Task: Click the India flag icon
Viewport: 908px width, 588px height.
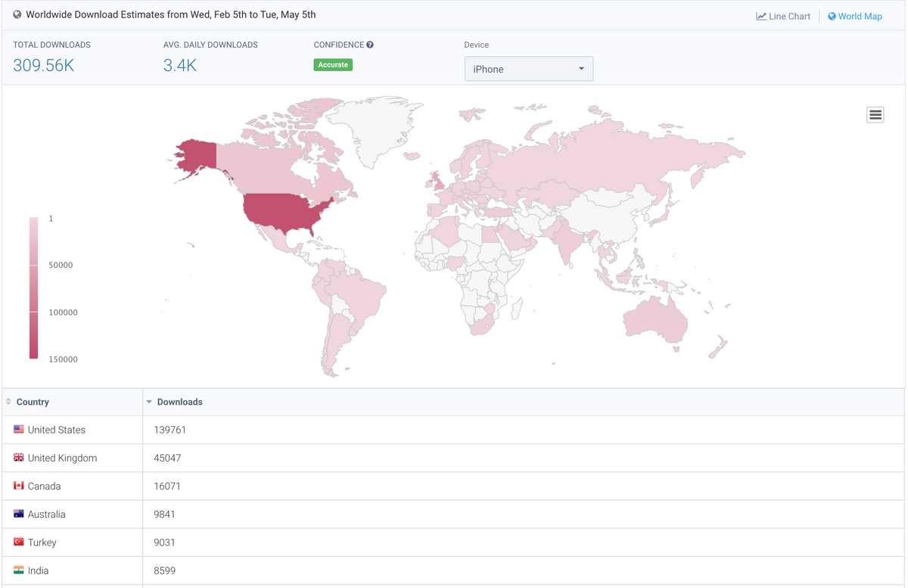Action: 19,570
